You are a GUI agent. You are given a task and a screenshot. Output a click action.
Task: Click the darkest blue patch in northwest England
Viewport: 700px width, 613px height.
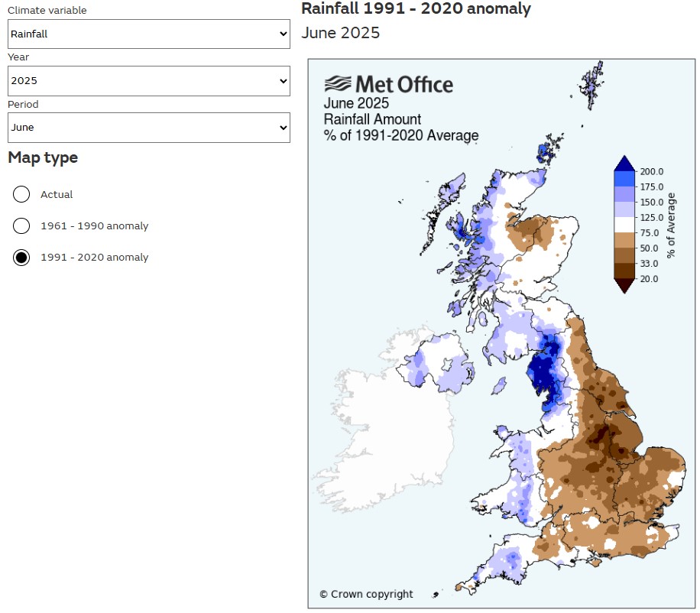543,371
